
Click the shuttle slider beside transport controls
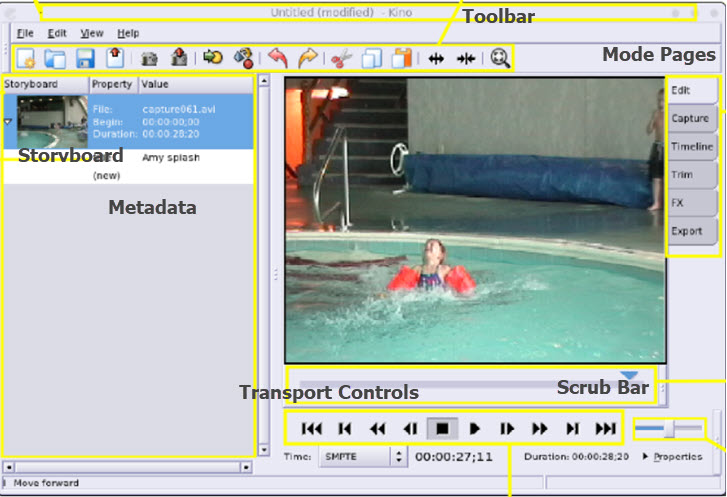click(668, 429)
